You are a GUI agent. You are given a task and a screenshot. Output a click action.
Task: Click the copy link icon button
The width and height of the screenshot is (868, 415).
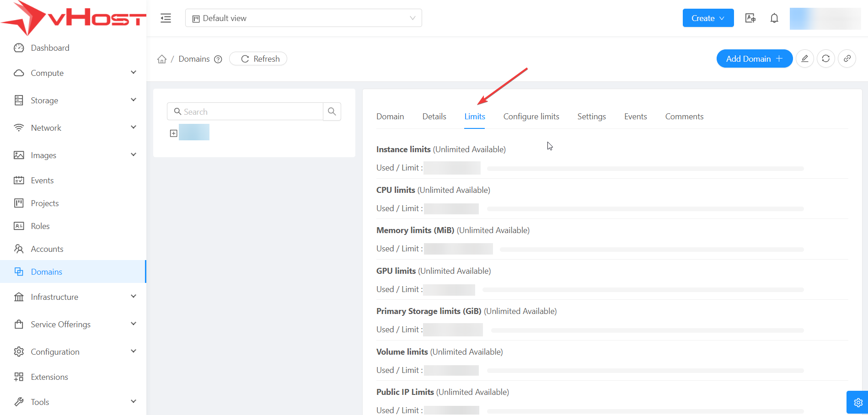point(847,59)
